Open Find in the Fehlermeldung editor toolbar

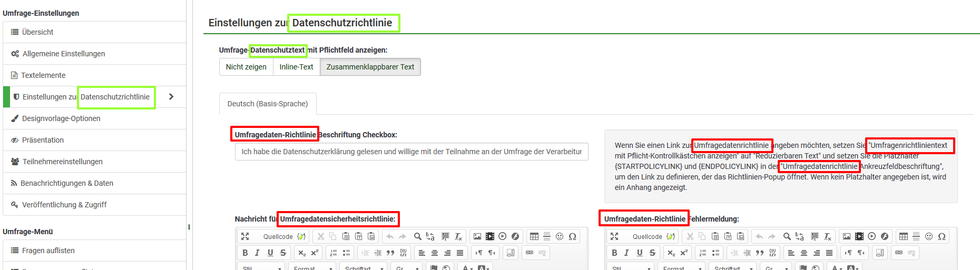(787, 236)
